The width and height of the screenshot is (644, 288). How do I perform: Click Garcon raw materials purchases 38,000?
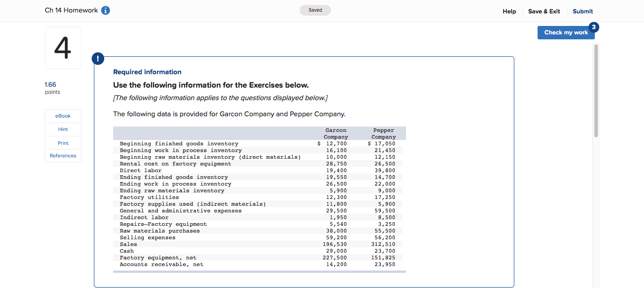[x=336, y=231]
